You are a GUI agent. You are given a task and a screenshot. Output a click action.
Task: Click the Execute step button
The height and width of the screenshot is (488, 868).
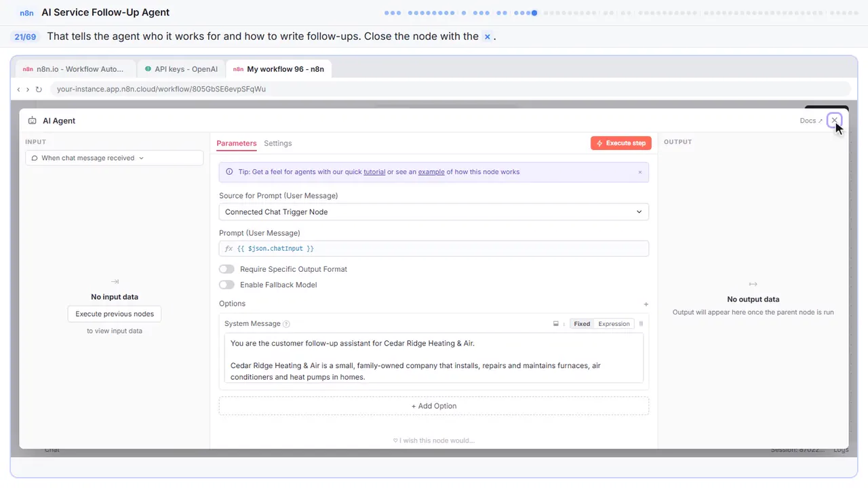coord(621,143)
